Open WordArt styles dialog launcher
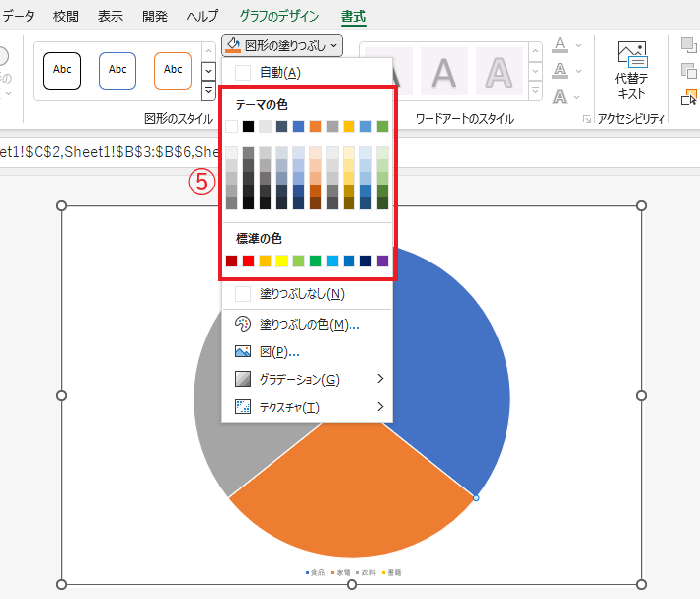The width and height of the screenshot is (700, 599). click(588, 119)
